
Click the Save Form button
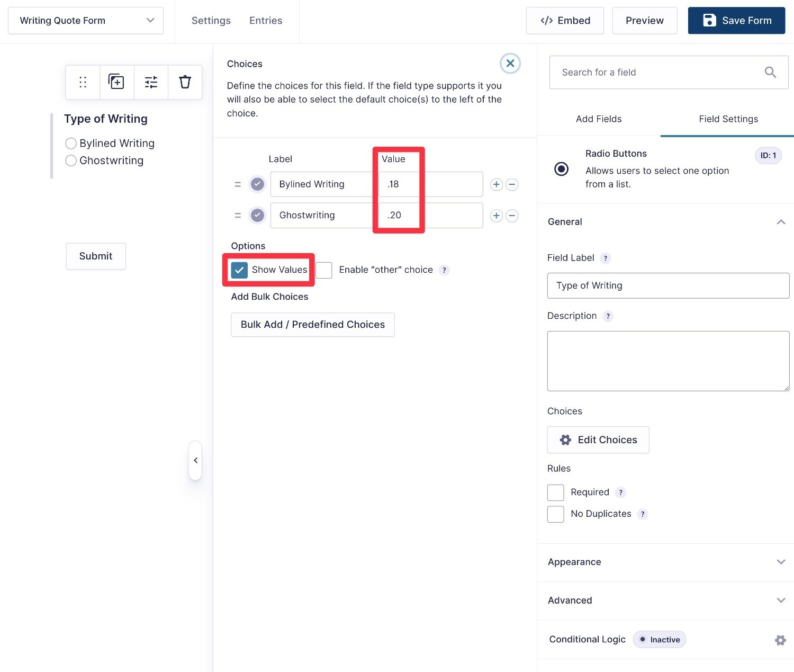[736, 21]
